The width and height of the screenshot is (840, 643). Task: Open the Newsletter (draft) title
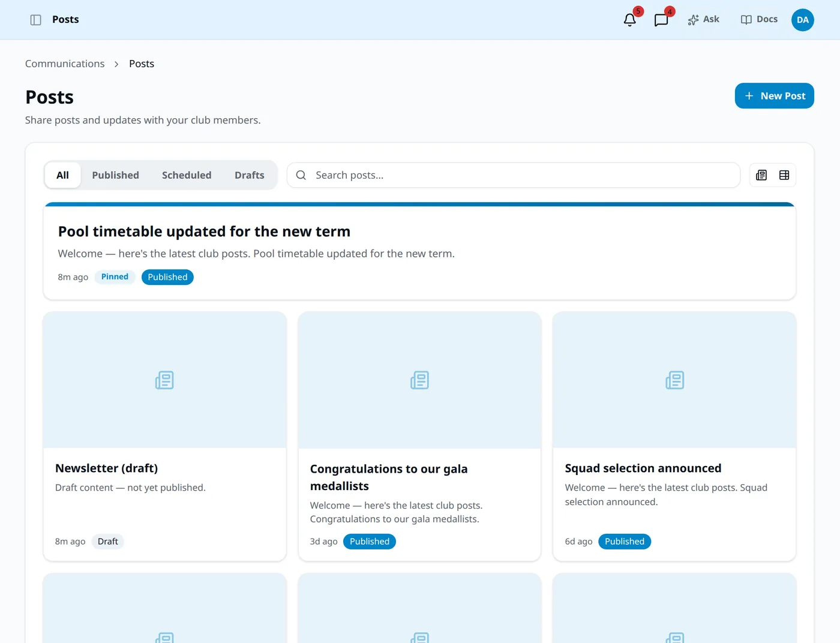(x=106, y=468)
